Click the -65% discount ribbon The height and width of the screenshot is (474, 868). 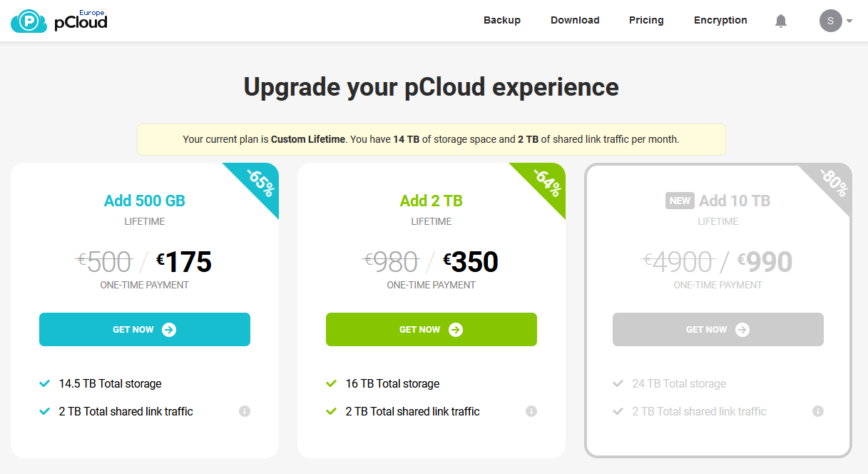pyautogui.click(x=258, y=183)
